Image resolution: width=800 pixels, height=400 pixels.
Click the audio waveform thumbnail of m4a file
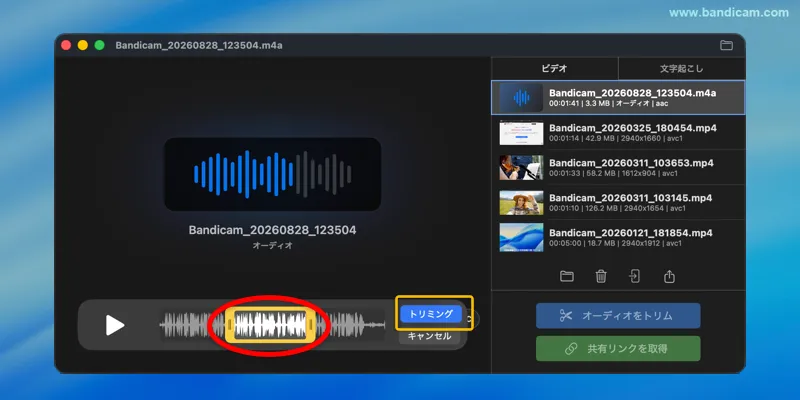pyautogui.click(x=521, y=97)
